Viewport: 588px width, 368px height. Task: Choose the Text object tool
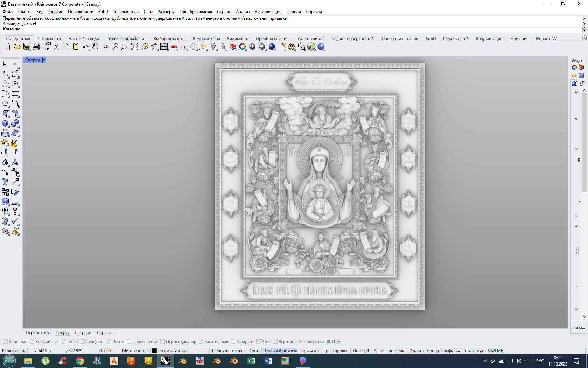tap(5, 182)
